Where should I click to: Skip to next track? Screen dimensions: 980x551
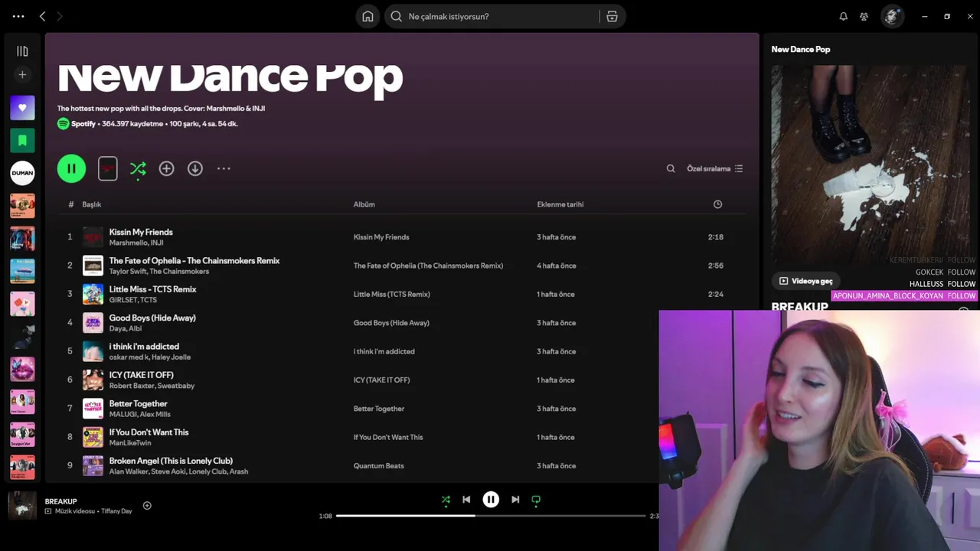click(x=515, y=500)
